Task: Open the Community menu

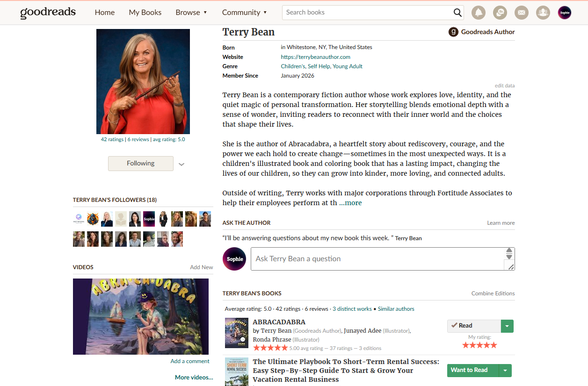Action: (x=245, y=13)
